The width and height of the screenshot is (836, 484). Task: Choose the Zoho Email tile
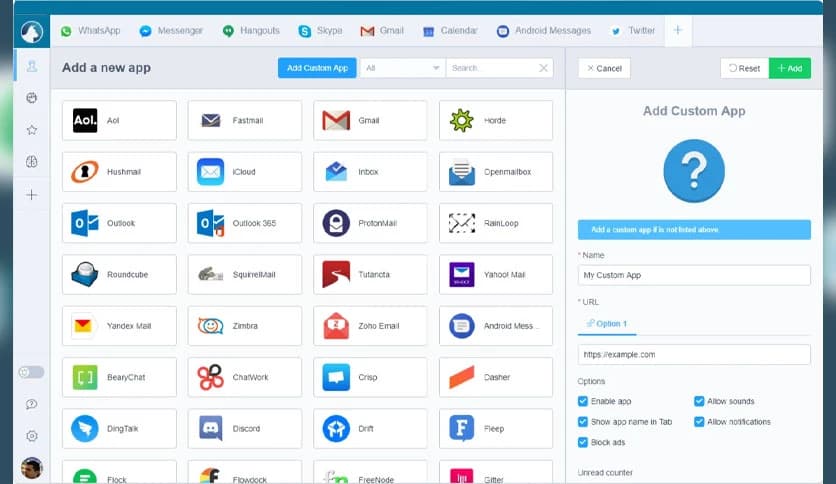coord(371,326)
